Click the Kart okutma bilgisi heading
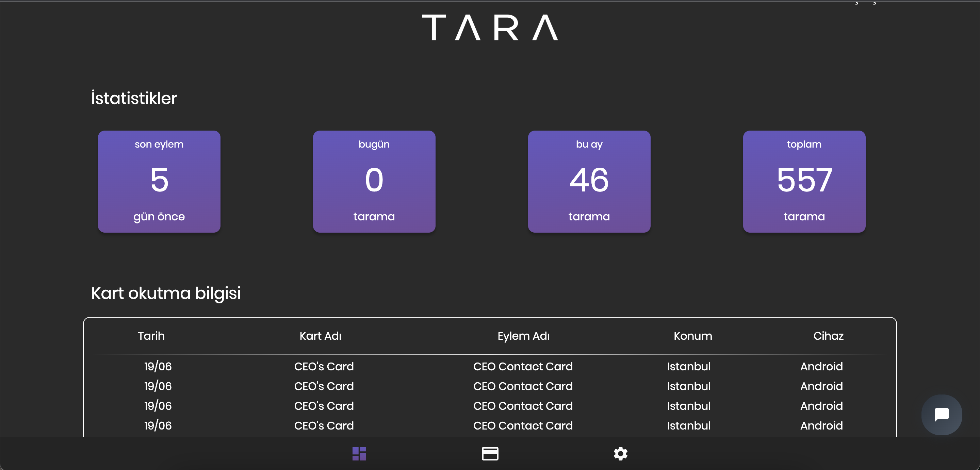980x470 pixels. 166,293
